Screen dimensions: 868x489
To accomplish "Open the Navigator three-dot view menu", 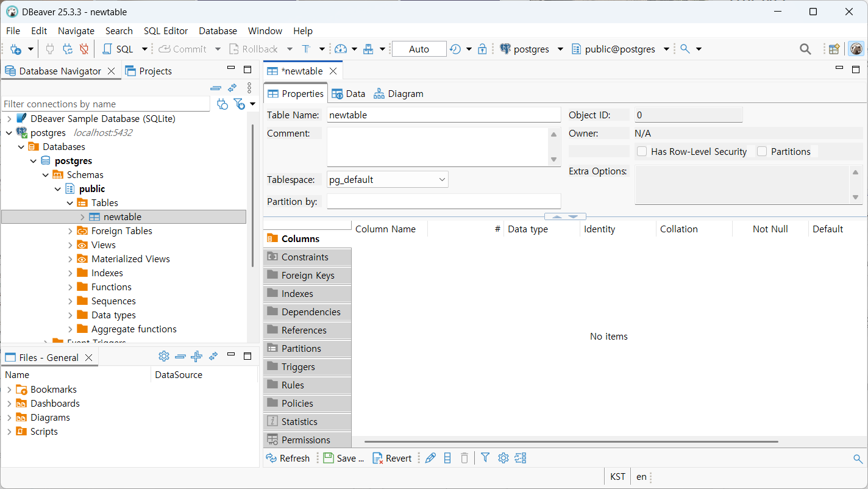I will 249,88.
